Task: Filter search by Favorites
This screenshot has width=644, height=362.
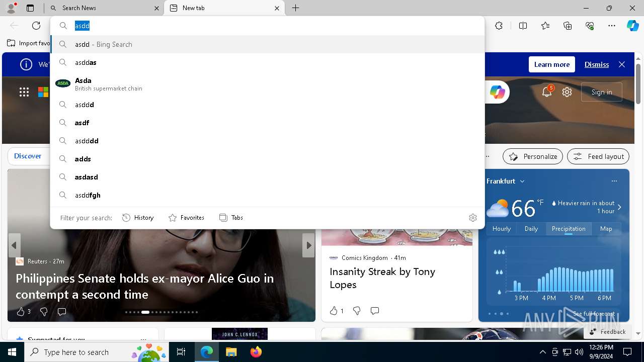Action: click(186, 218)
